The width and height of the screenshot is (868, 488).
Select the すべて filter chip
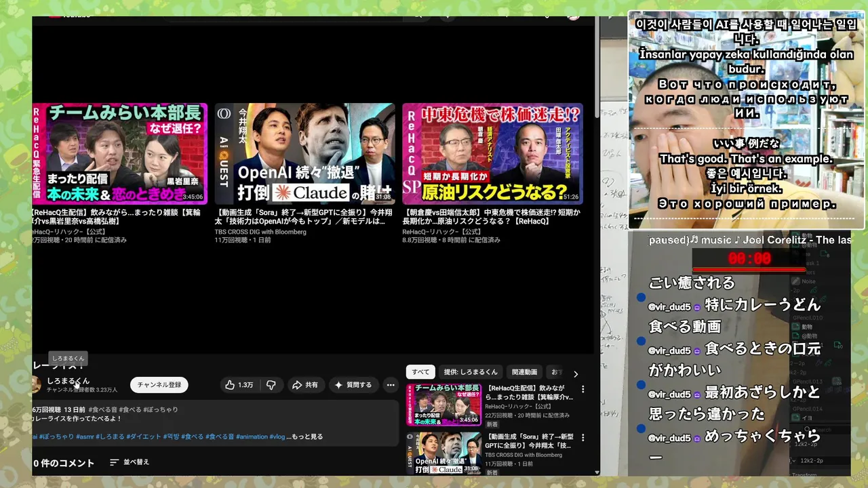[420, 372]
